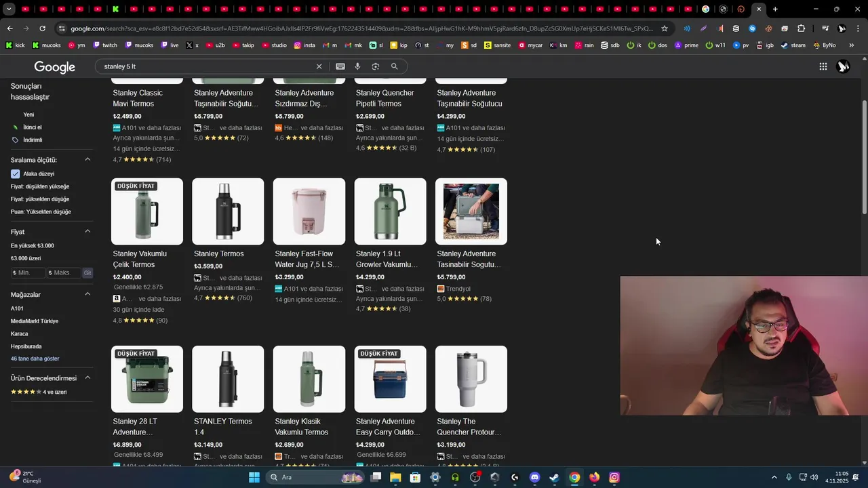Show 46 tane daha göster stores

click(35, 359)
